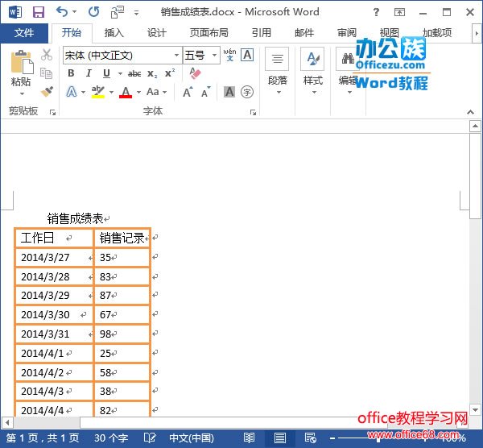Open the font size dropdown
This screenshot has width=483, height=448.
[x=213, y=56]
